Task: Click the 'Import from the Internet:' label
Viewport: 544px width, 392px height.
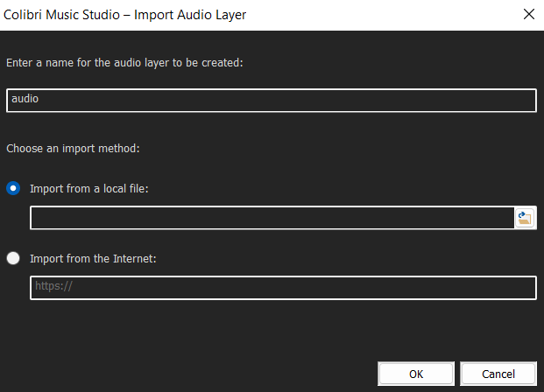Action: [x=93, y=258]
